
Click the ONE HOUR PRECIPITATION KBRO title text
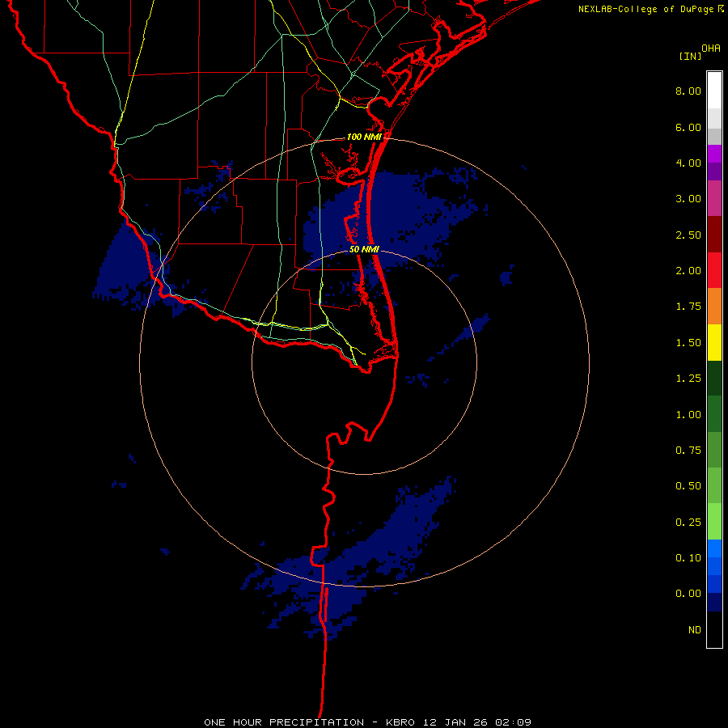[x=367, y=722]
